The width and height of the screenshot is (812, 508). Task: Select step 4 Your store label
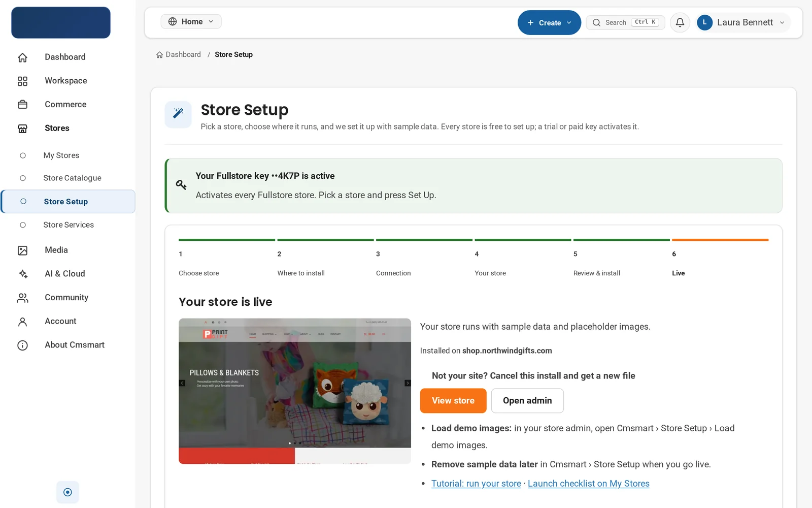tap(490, 273)
